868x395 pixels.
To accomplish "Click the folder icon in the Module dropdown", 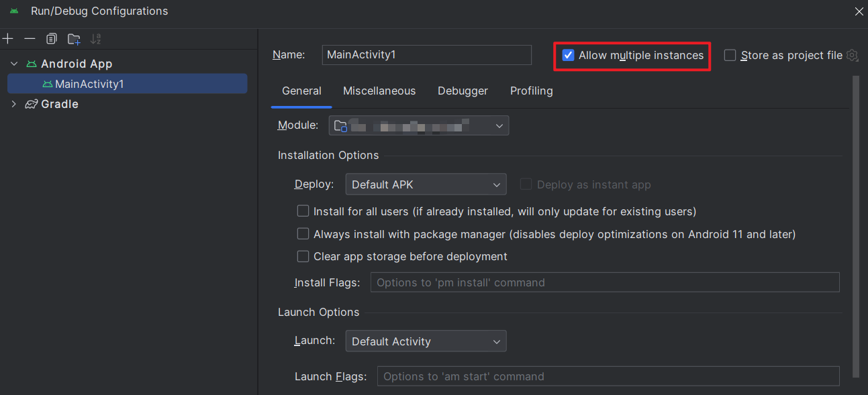I will 341,125.
